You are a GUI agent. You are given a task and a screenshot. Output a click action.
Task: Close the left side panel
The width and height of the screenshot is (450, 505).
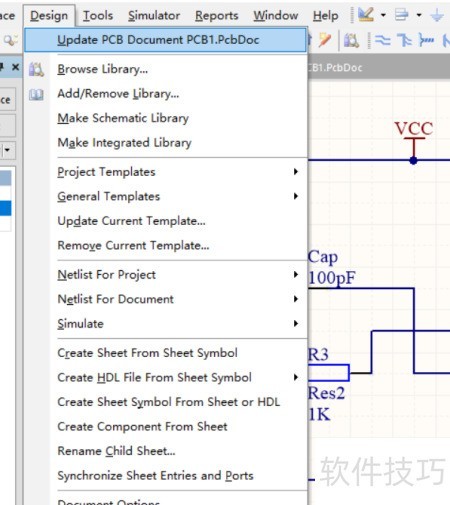[x=15, y=67]
